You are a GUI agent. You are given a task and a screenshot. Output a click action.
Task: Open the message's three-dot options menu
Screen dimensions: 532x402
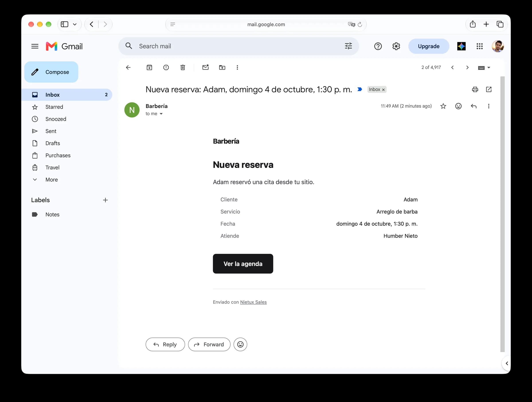click(489, 106)
